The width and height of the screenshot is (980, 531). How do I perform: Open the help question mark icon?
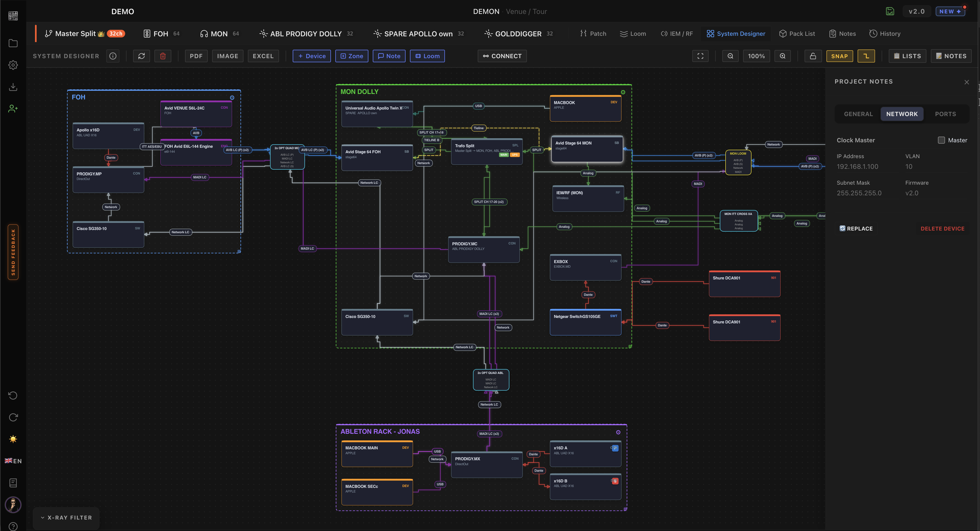pos(13,526)
